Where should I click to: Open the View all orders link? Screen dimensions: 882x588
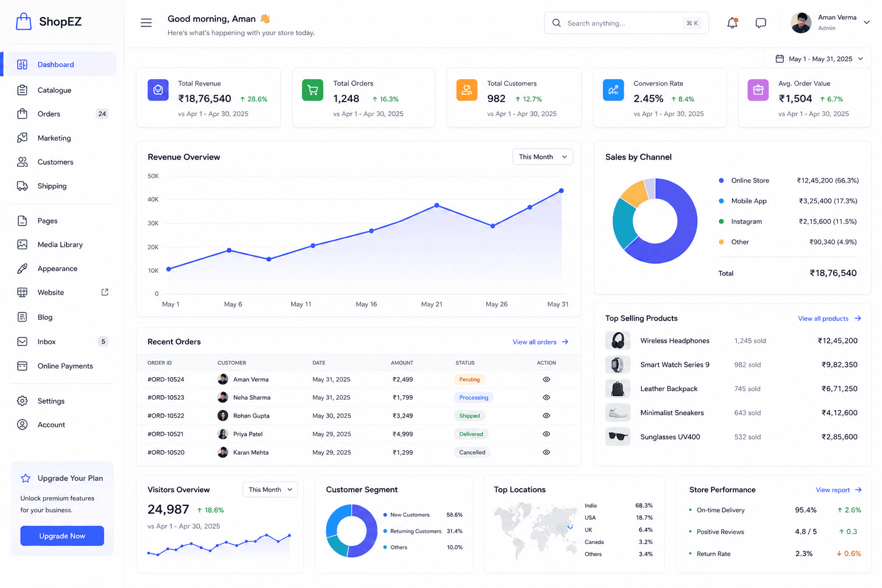click(x=540, y=342)
